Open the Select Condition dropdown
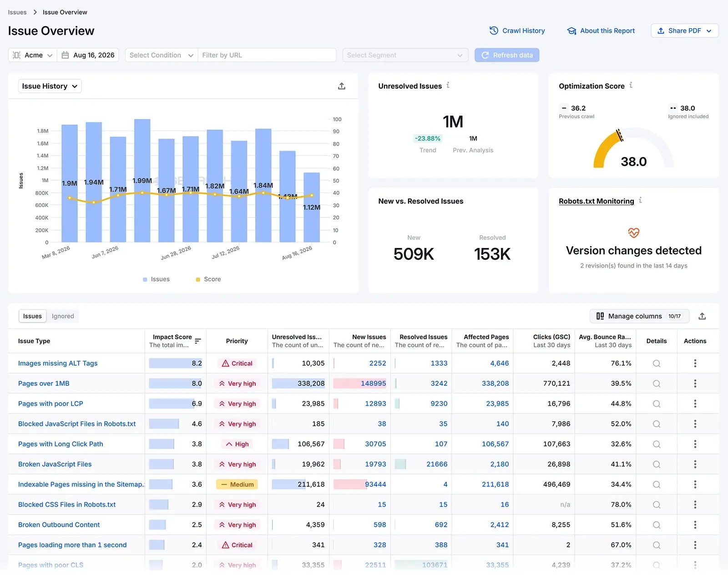 pos(161,55)
